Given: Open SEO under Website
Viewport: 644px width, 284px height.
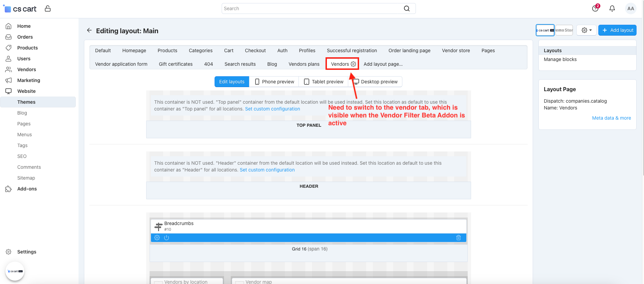Looking at the screenshot, I should pos(22,156).
